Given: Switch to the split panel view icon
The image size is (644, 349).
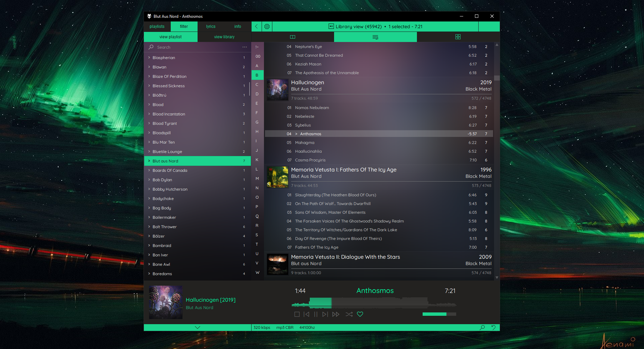Looking at the screenshot, I should 292,37.
